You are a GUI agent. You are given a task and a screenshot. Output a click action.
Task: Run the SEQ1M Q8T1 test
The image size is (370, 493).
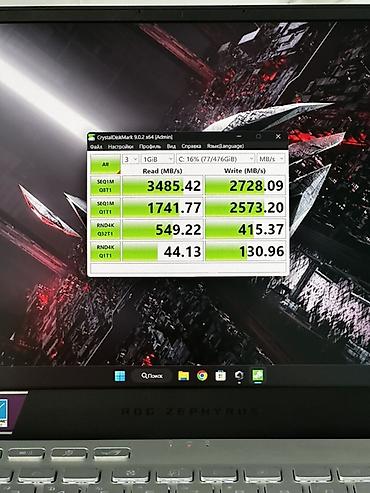click(105, 186)
